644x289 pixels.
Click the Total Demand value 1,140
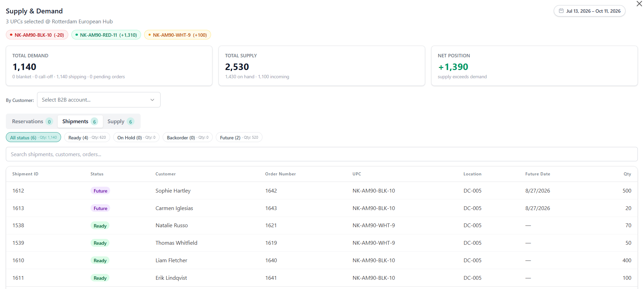[24, 67]
